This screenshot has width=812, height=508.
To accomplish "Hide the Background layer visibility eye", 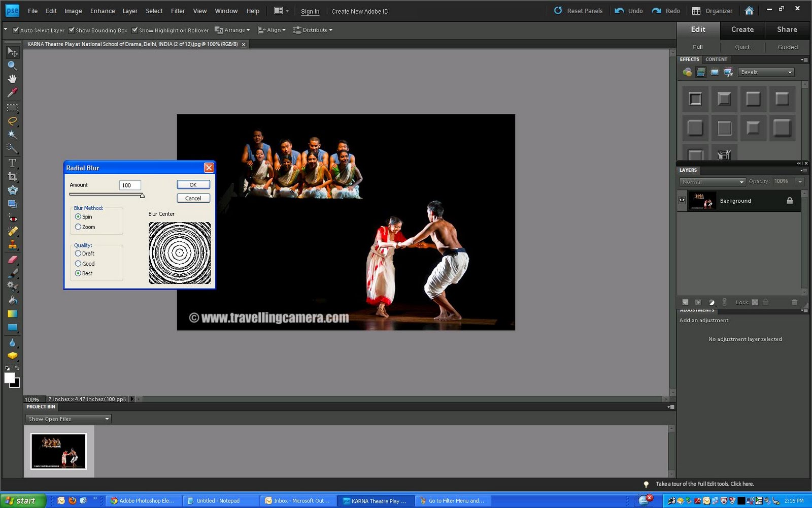I will [682, 200].
